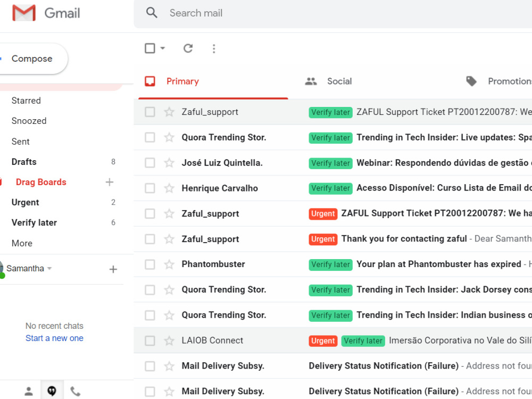Star the first Mail Delivery Subsystem email
The height and width of the screenshot is (399, 532).
pyautogui.click(x=169, y=366)
